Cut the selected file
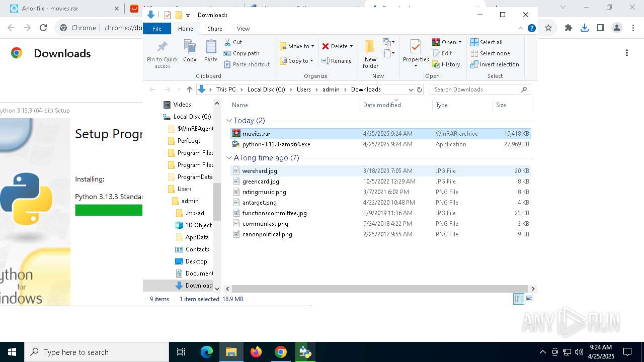 coord(233,42)
